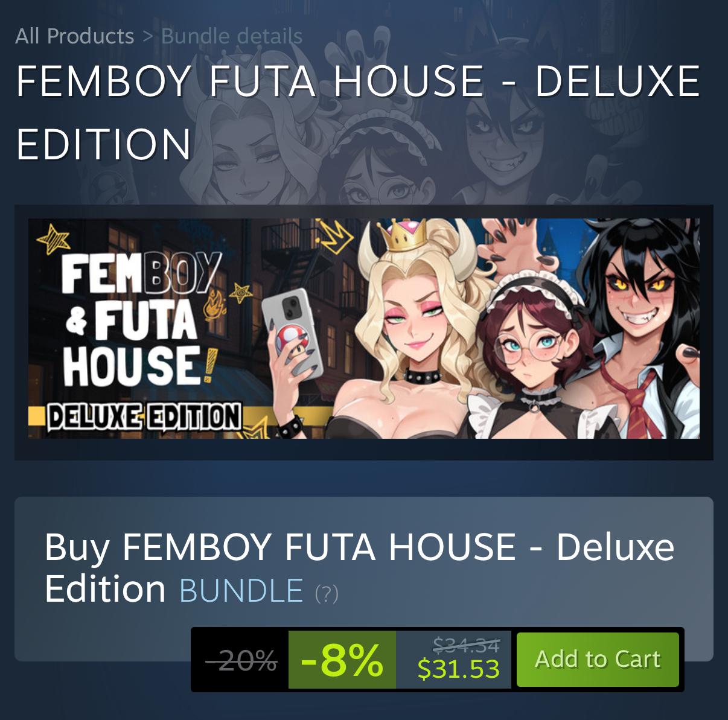
Task: Add the Deluxe Edition bundle to cart
Action: [598, 659]
